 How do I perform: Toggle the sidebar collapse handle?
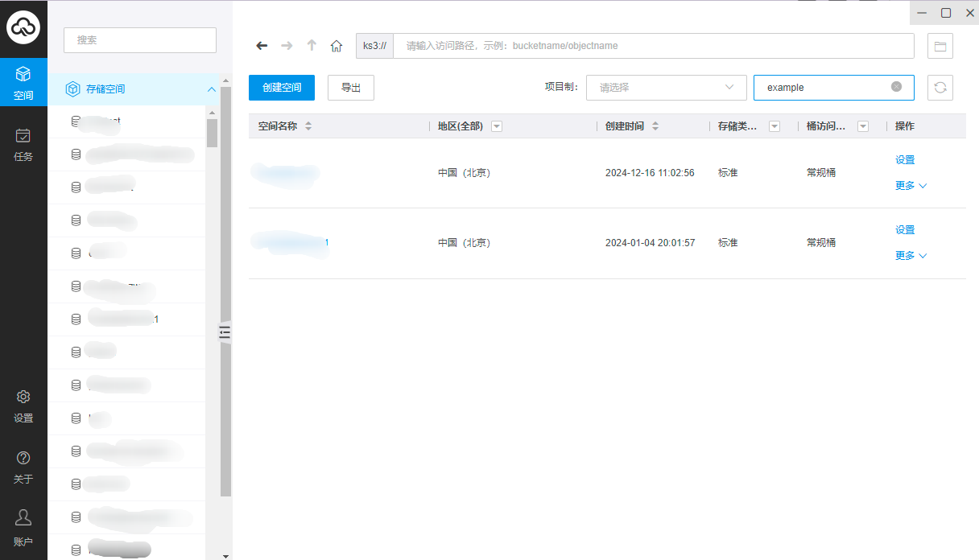(x=225, y=331)
